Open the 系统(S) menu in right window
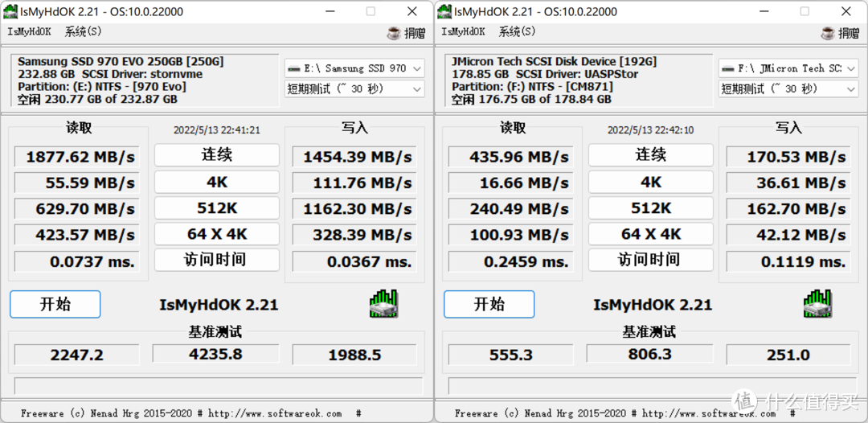The height and width of the screenshot is (423, 868). [518, 31]
